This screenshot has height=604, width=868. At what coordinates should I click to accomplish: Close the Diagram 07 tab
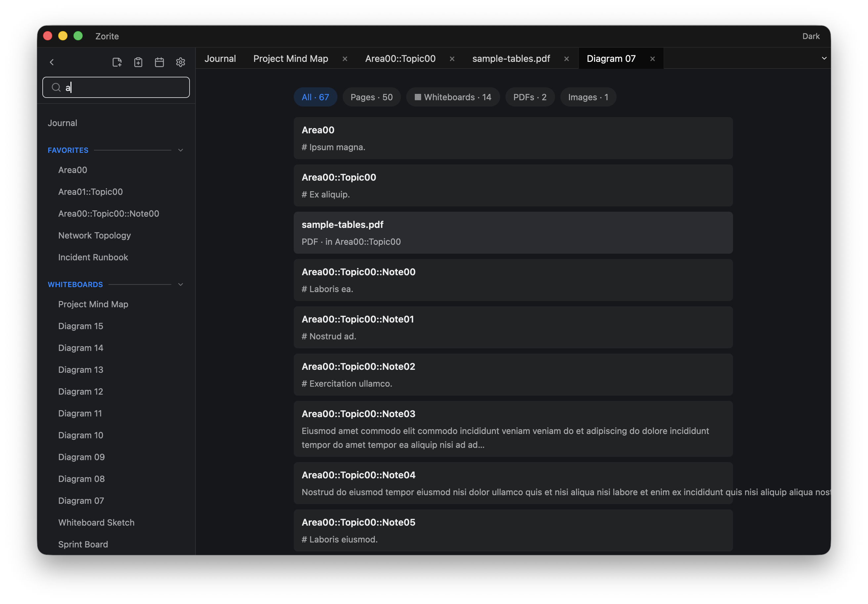652,59
